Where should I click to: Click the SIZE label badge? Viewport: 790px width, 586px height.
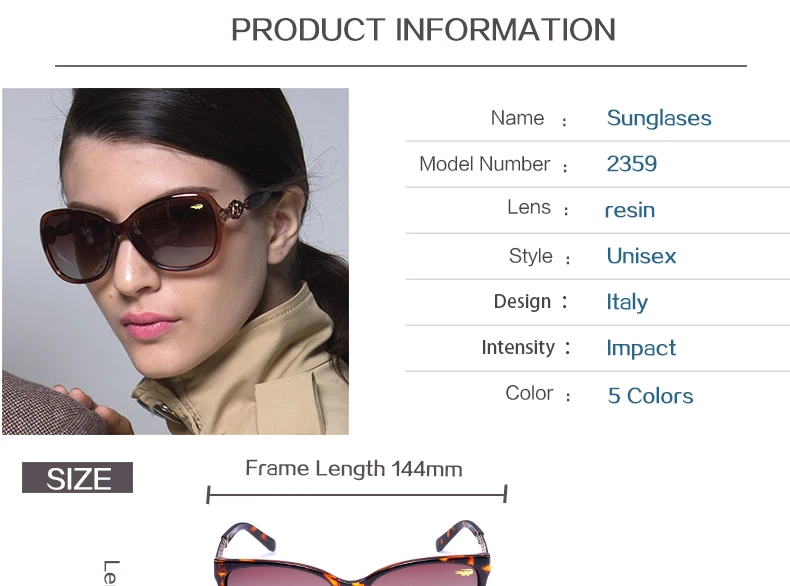point(78,478)
